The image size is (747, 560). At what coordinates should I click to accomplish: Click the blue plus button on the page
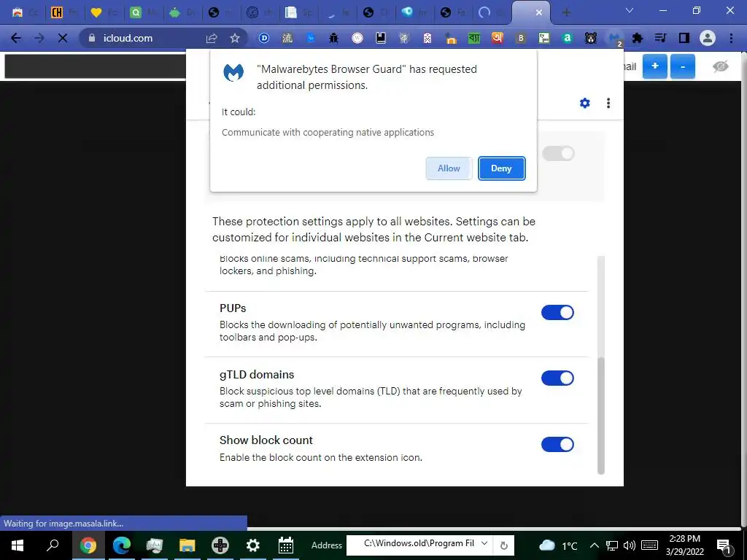pos(655,66)
